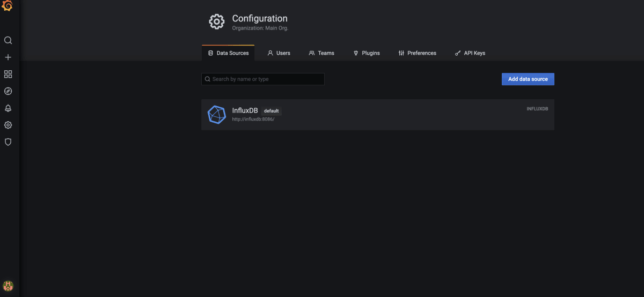Open the Create plus icon in sidebar
The image size is (644, 297).
tap(8, 57)
